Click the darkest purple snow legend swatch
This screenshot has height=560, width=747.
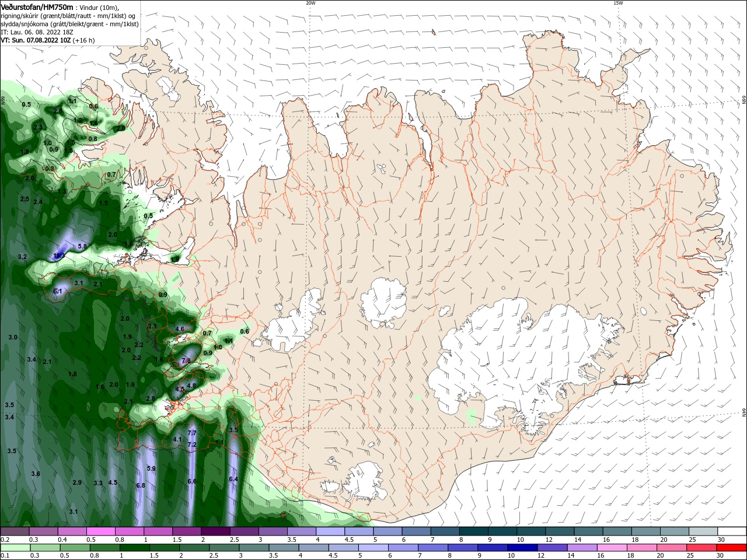pyautogui.click(x=215, y=531)
